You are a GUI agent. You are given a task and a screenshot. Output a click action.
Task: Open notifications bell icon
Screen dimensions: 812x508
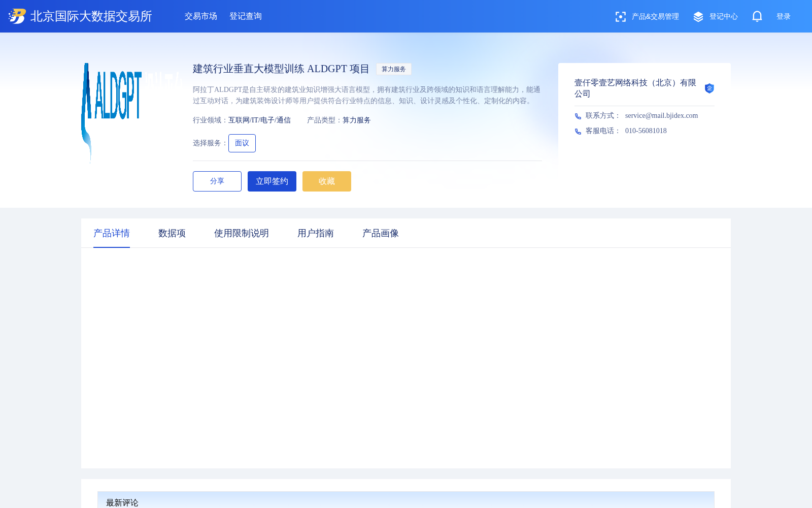coord(757,16)
